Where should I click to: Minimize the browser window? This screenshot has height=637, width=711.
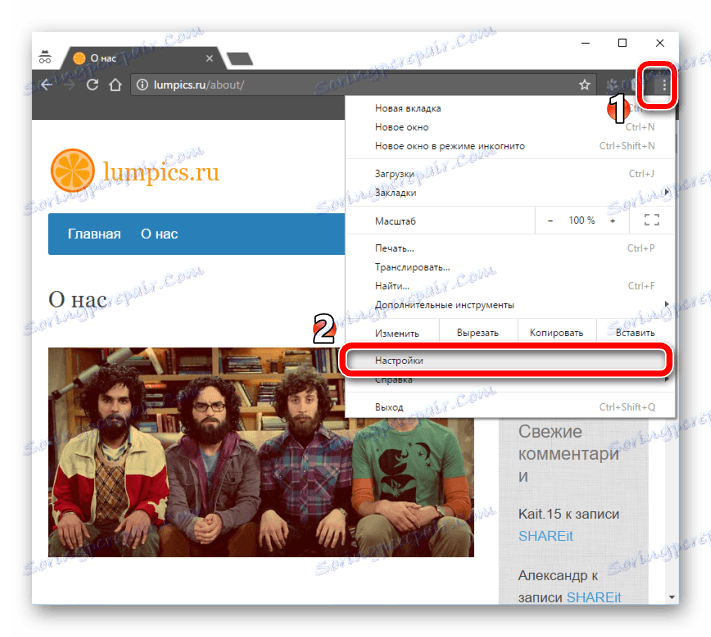click(x=585, y=43)
